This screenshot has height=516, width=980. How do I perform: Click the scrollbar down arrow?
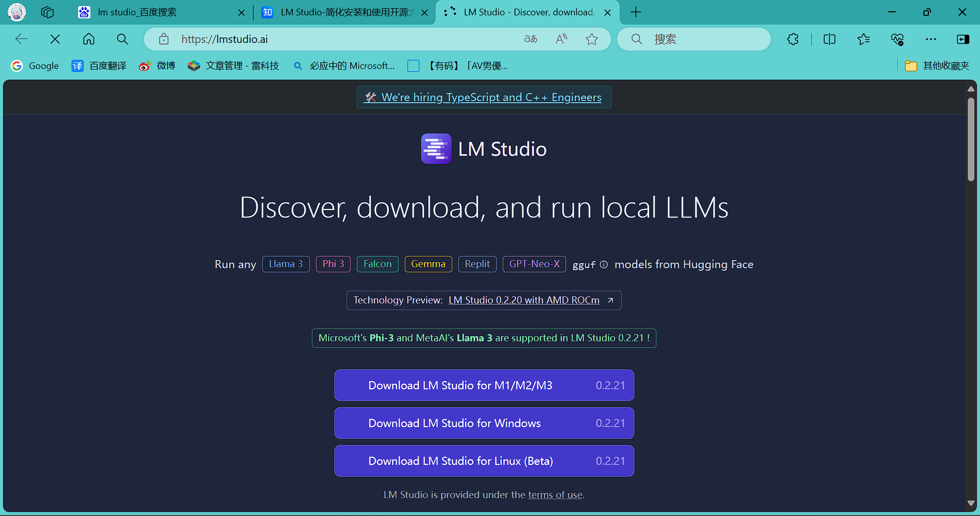(x=971, y=503)
